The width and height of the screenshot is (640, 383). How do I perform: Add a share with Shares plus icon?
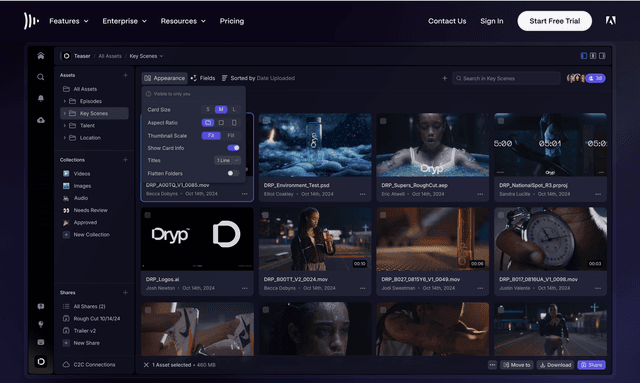pos(125,292)
